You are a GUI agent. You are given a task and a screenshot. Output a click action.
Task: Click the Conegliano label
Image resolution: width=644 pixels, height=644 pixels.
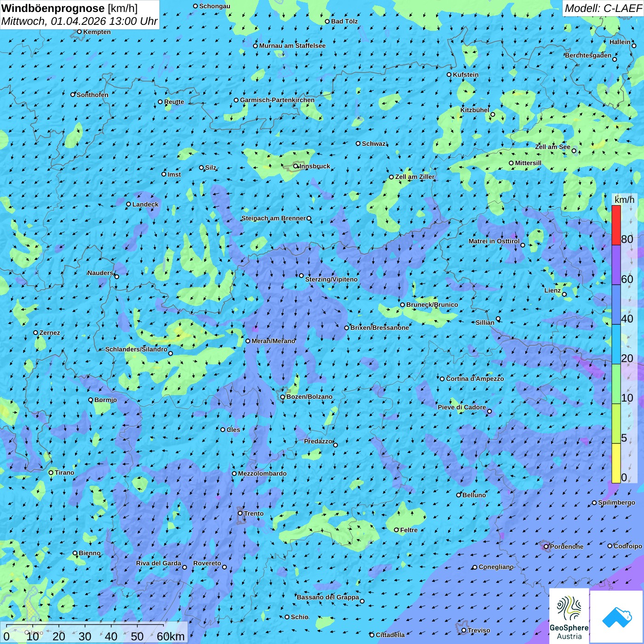[x=496, y=567]
